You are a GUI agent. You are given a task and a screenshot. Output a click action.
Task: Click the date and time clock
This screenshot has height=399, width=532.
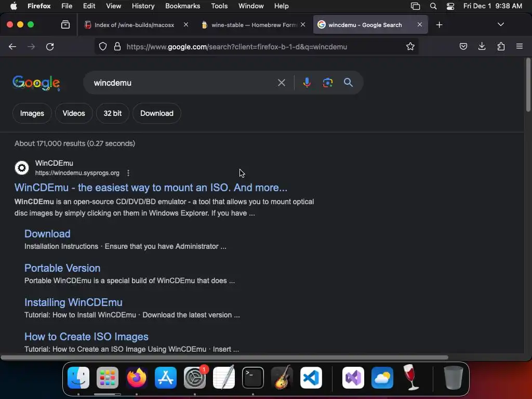click(493, 6)
